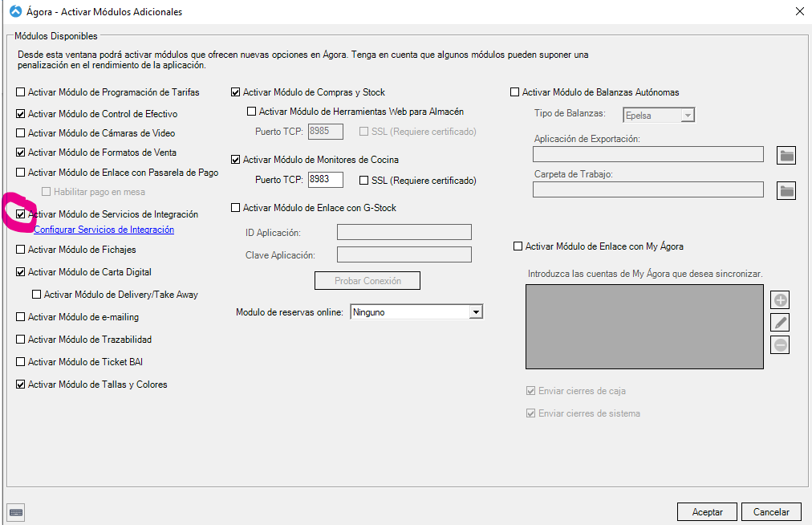The width and height of the screenshot is (812, 525).
Task: Click the Aplicación de Exportación path field
Action: click(648, 154)
